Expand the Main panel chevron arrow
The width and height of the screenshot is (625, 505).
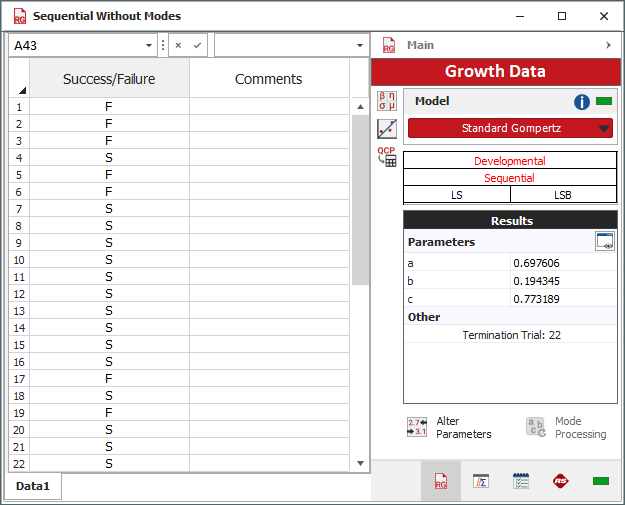(608, 46)
